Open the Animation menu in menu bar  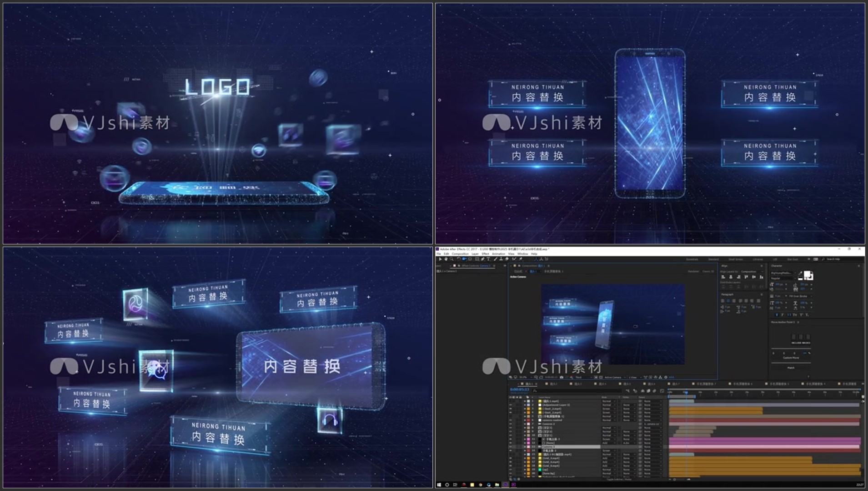click(498, 254)
